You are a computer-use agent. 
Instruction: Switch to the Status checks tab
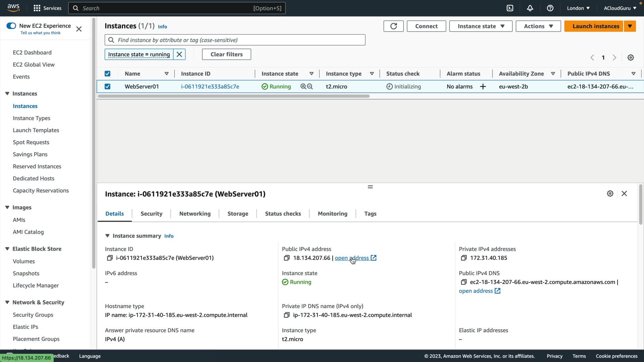(283, 214)
